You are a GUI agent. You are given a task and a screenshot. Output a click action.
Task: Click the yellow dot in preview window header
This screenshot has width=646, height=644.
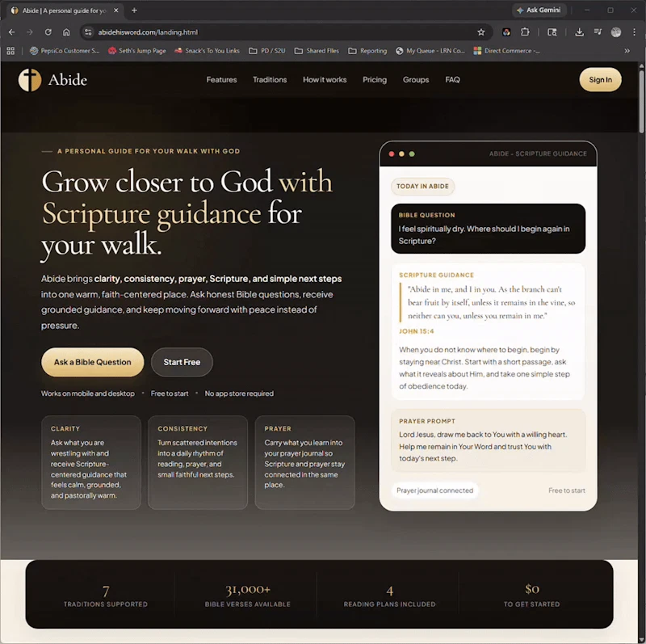[401, 154]
